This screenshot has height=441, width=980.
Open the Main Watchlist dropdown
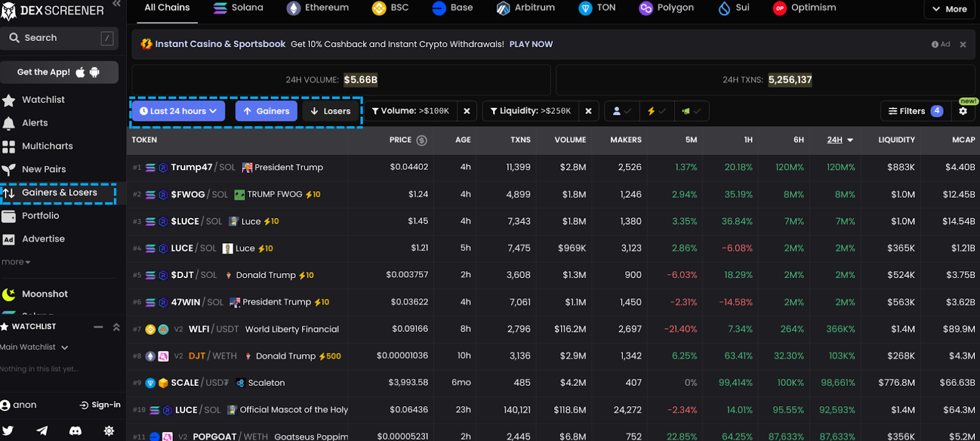34,347
